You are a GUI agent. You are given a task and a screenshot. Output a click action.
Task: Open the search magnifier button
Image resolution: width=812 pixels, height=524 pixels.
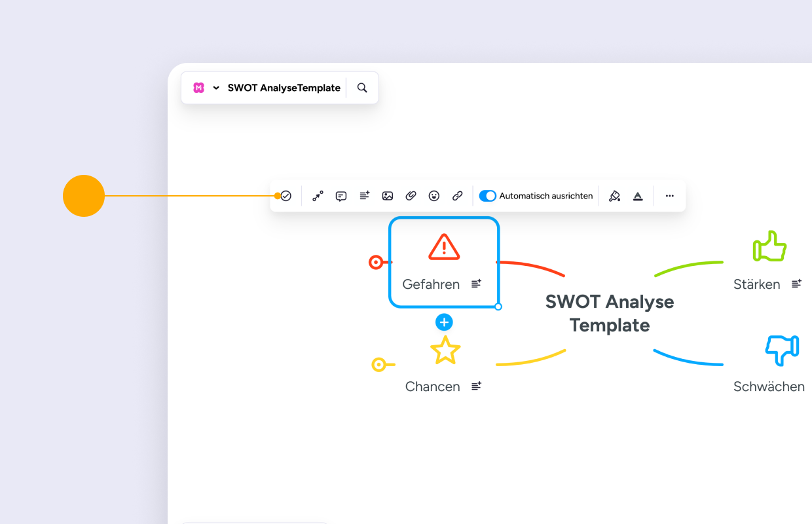[x=362, y=88]
